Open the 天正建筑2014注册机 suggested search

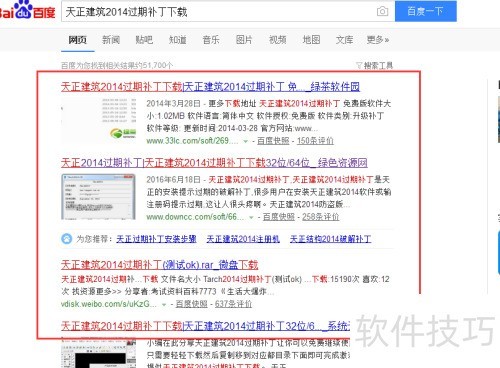click(243, 239)
